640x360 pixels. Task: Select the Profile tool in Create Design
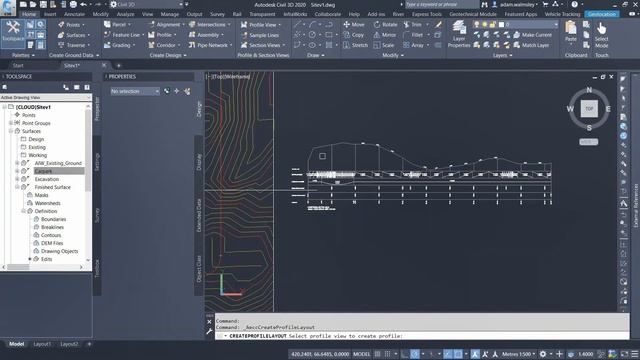[x=162, y=35]
